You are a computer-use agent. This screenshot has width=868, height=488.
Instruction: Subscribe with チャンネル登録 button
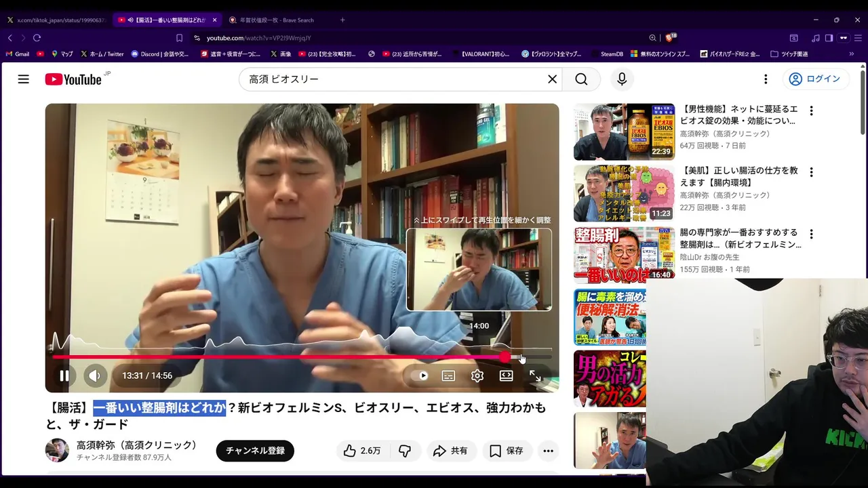click(x=255, y=451)
